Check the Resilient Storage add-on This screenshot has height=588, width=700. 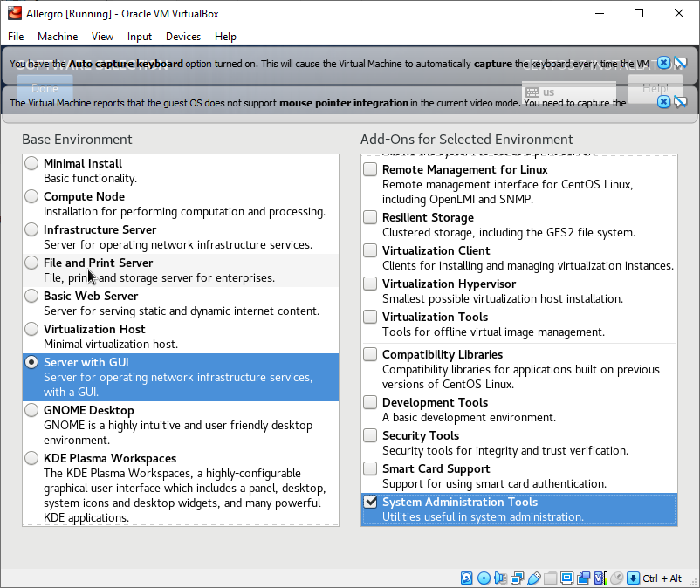(x=370, y=217)
